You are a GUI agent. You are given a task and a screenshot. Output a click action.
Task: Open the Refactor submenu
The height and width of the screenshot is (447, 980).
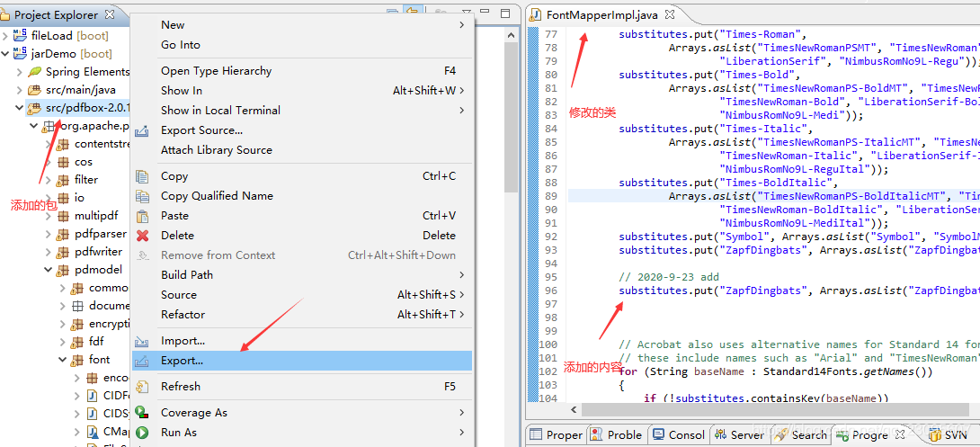[302, 315]
